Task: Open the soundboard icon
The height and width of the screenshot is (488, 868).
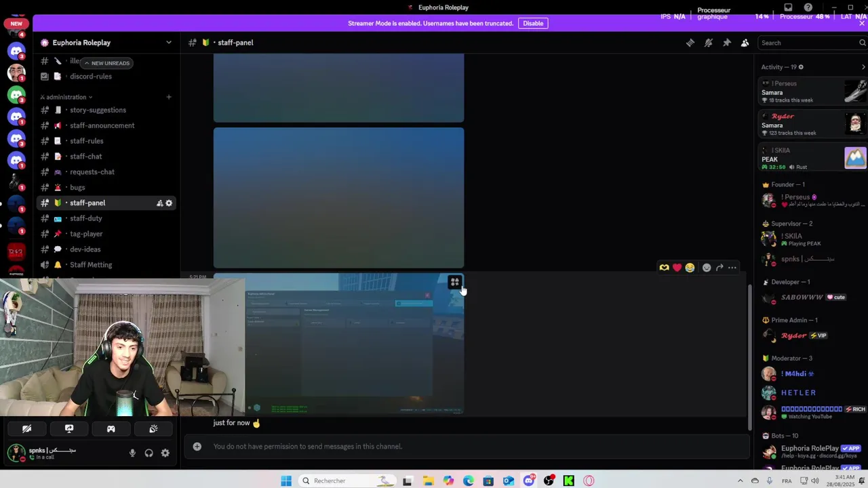Action: pos(153,429)
